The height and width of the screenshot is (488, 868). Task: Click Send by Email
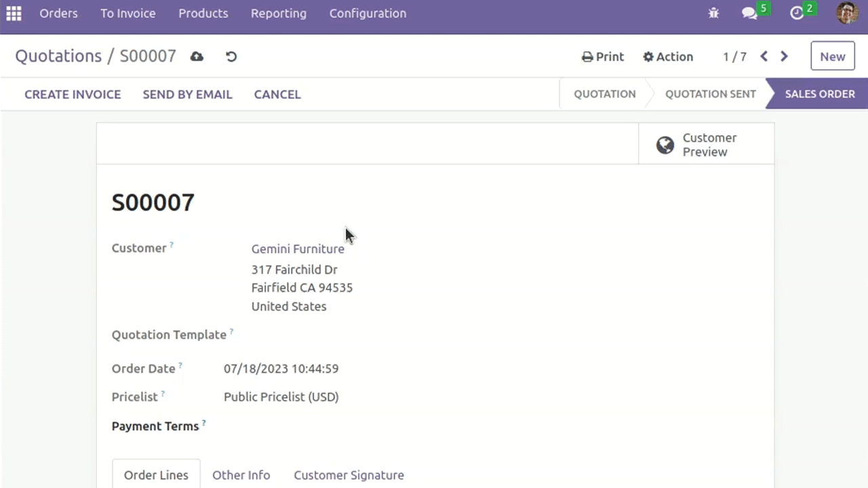(187, 94)
